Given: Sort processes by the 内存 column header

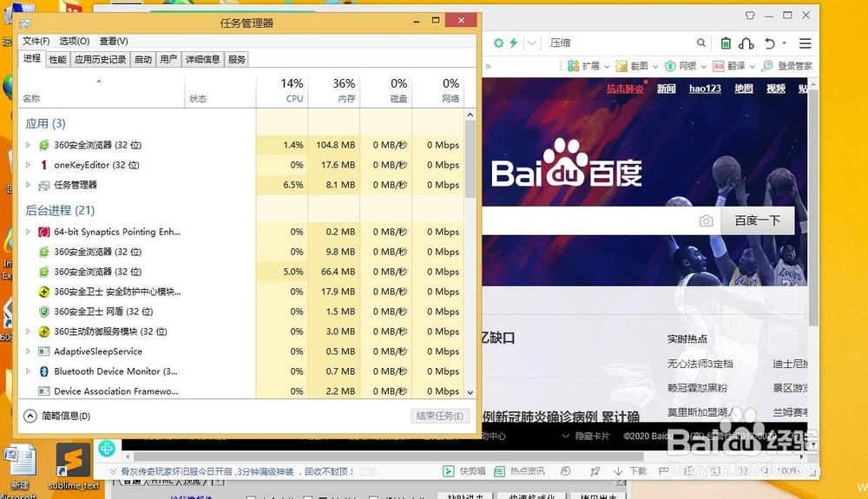Looking at the screenshot, I should click(334, 91).
